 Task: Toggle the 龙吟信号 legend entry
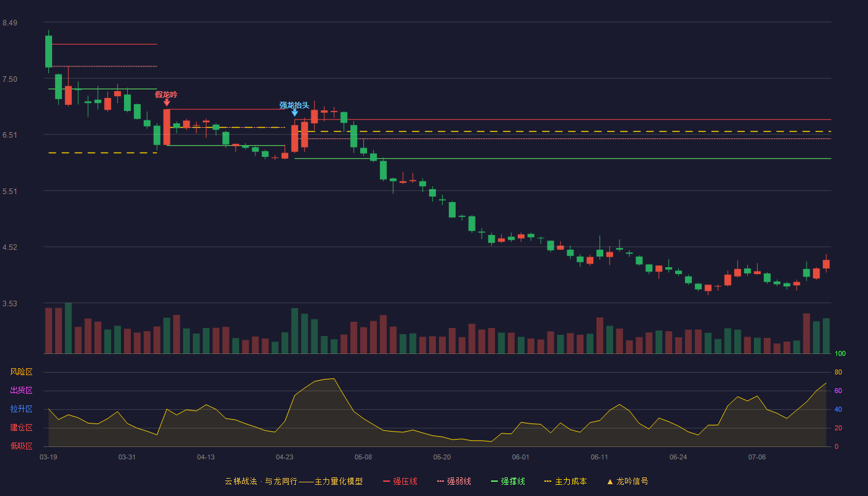[627, 481]
